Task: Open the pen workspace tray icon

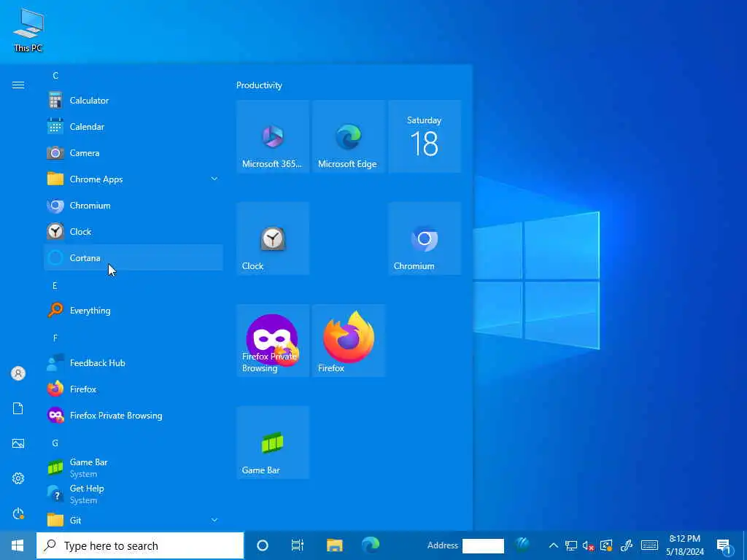Action: (x=627, y=545)
